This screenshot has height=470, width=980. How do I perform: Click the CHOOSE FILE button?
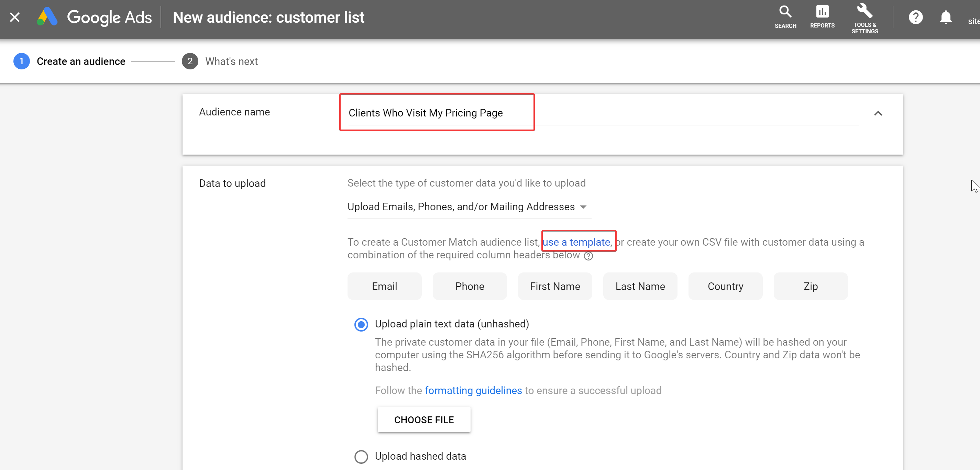(x=424, y=420)
